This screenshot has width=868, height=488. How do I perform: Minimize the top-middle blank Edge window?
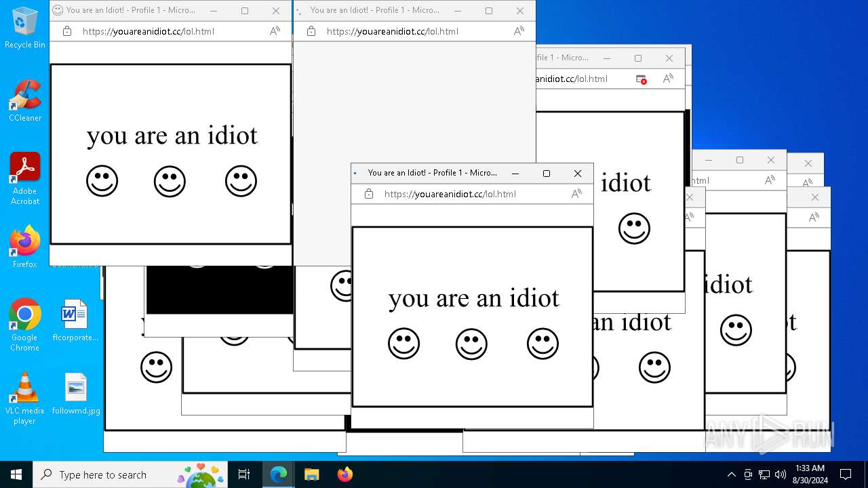click(458, 11)
